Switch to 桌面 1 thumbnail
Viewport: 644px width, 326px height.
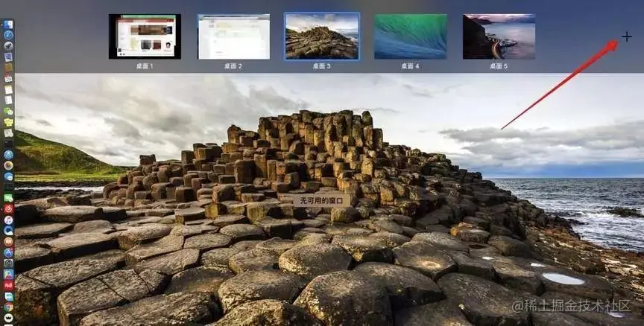(145, 36)
